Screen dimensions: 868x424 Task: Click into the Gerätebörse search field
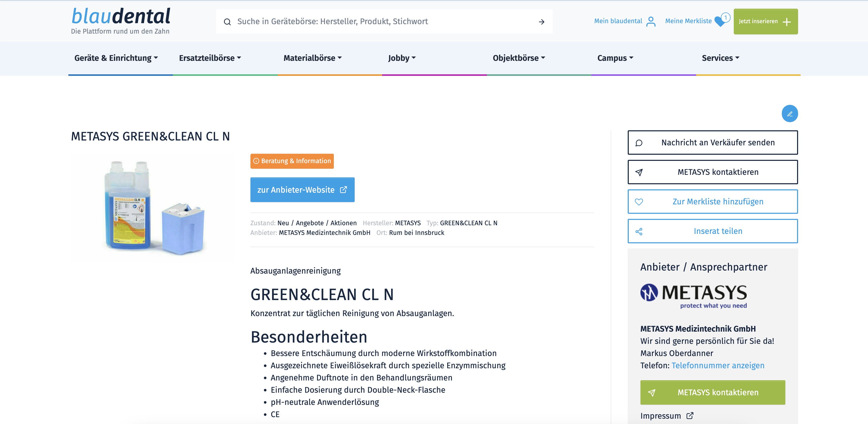pos(384,22)
